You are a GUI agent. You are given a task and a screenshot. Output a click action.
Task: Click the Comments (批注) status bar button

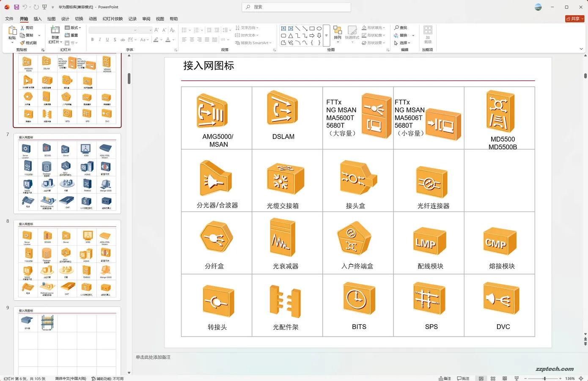tap(463, 378)
